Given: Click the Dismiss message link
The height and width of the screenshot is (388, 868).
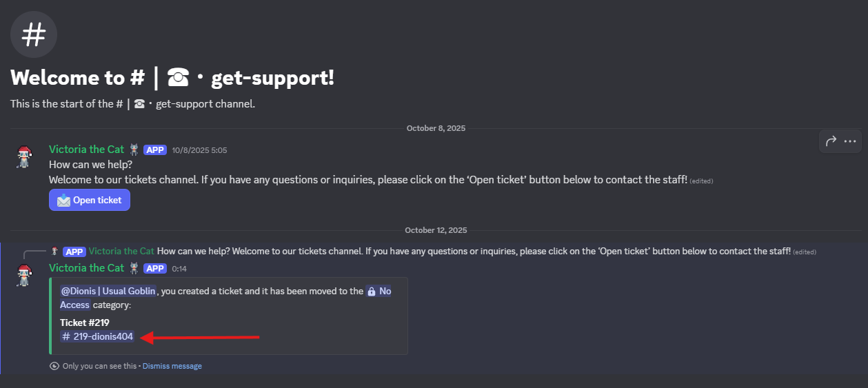Looking at the screenshot, I should pos(172,366).
